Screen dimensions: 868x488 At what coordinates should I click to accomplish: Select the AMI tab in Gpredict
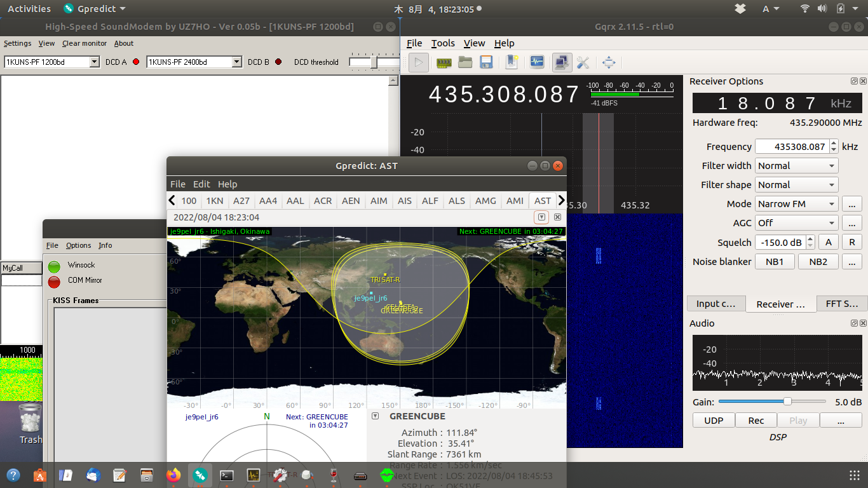[x=515, y=200]
